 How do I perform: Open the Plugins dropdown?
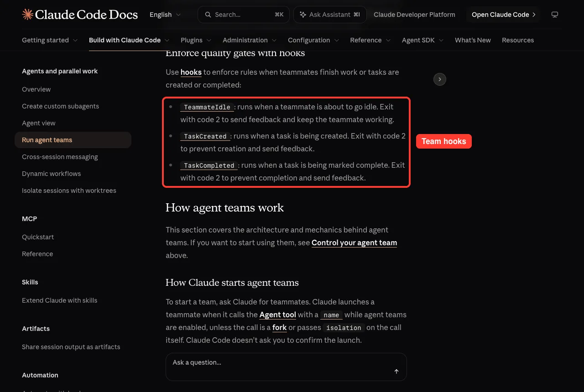pyautogui.click(x=196, y=40)
